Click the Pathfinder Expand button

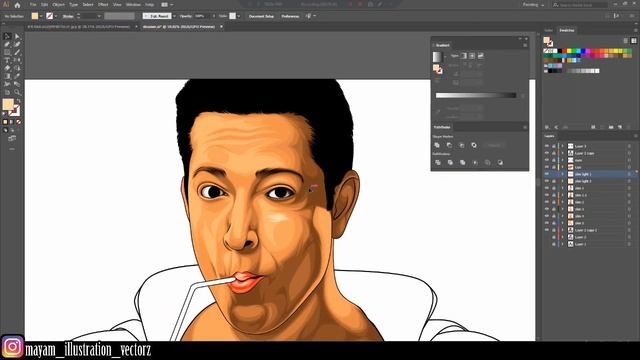click(x=494, y=145)
